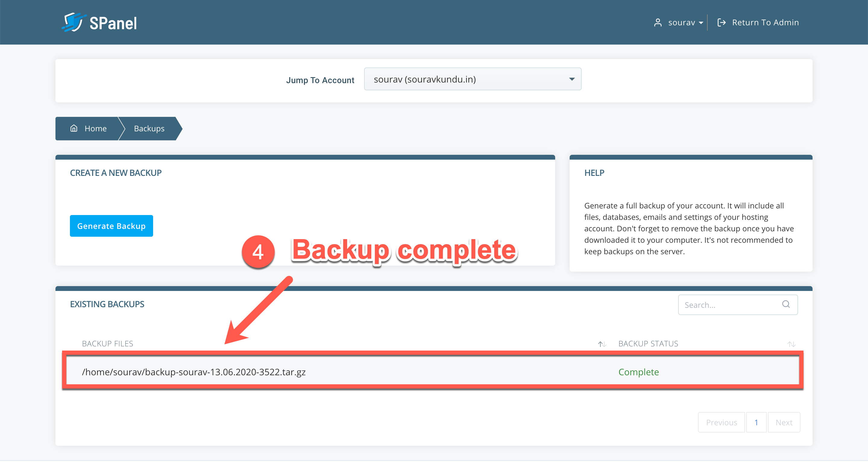This screenshot has height=462, width=868.
Task: Click the Jump To Account label
Action: pos(320,80)
